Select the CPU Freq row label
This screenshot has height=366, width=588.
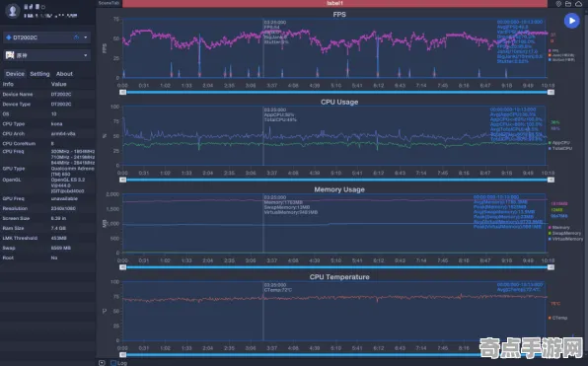[x=13, y=152]
